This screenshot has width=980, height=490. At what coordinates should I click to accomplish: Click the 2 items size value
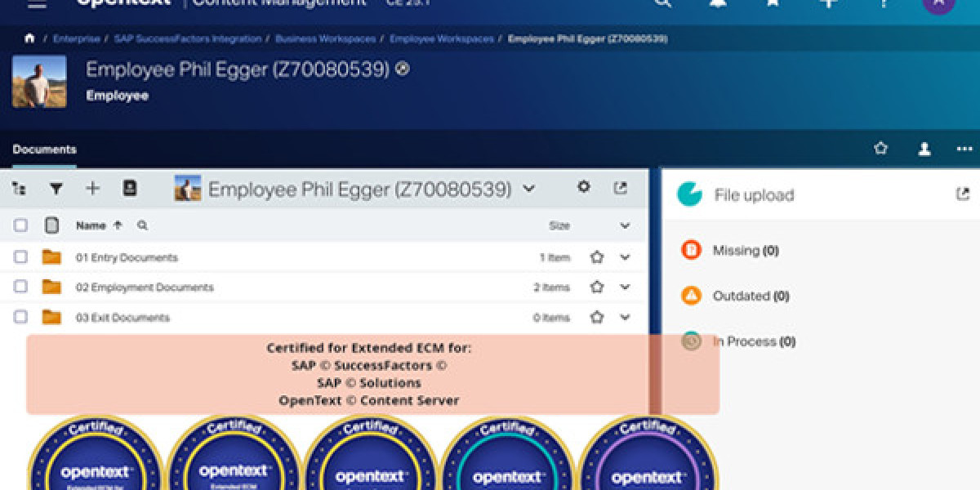[x=552, y=287]
